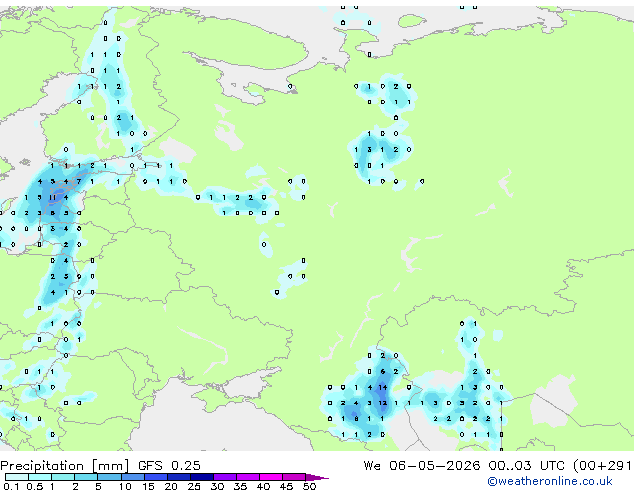The image size is (634, 490).
Task: Click the 45–50 mm legend color swatch
Action: click(x=294, y=477)
